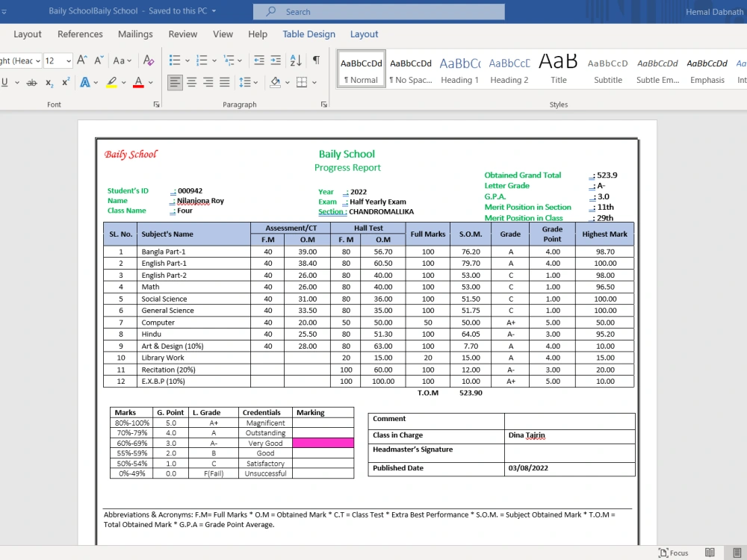Apply shading fill to selection
This screenshot has width=747, height=560.
click(x=276, y=82)
